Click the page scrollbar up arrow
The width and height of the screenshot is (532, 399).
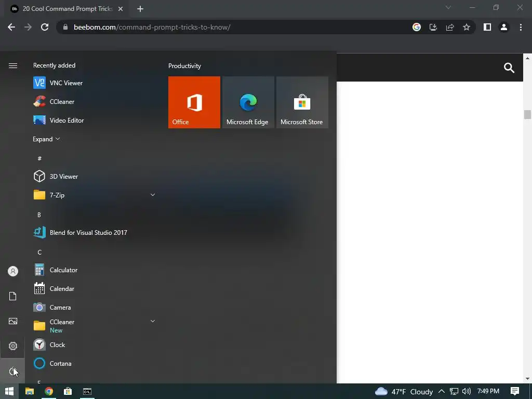[527, 58]
